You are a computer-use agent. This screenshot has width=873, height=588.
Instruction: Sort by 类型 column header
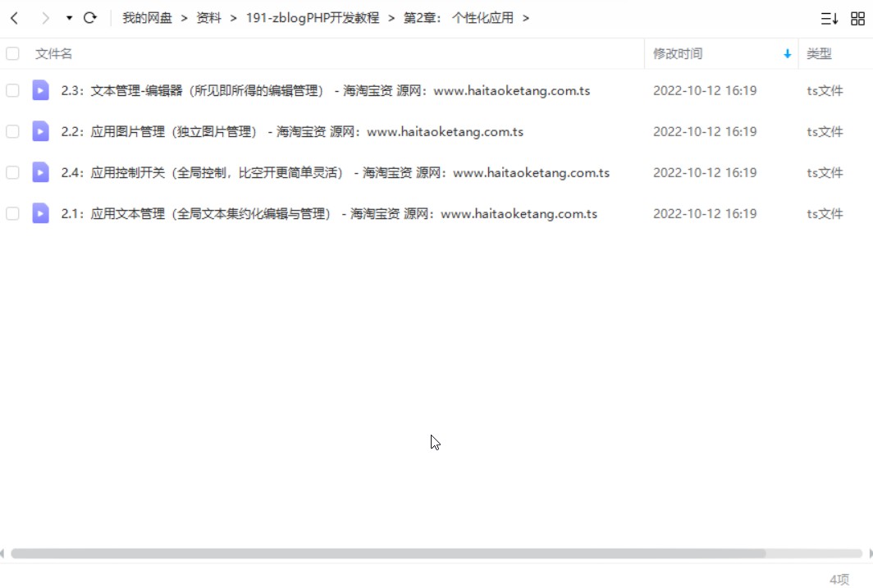pos(819,54)
